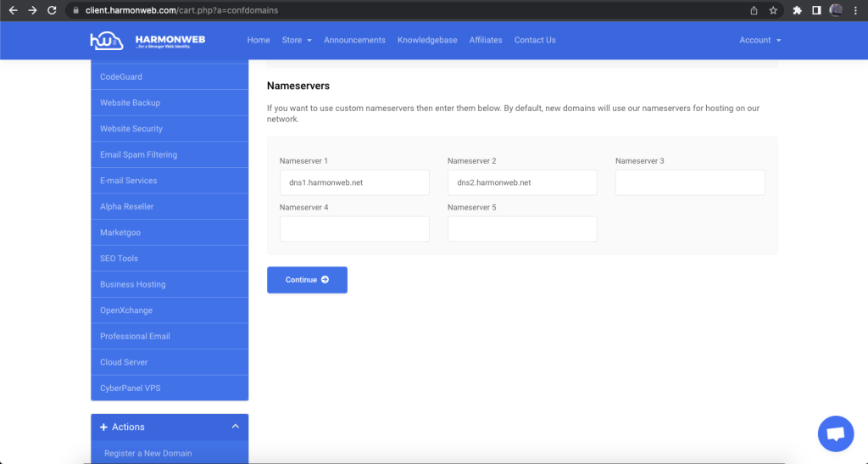Open Register a New Domain link
Screen dimensions: 868x464
coord(147,453)
